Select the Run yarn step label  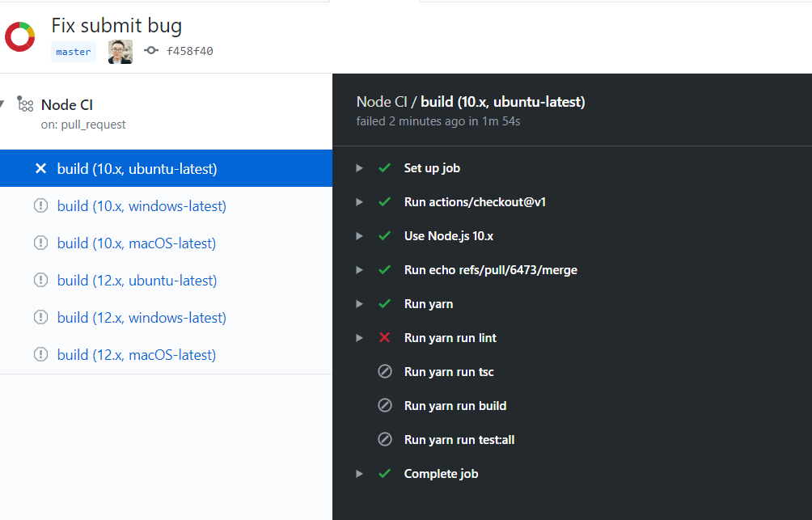429,305
